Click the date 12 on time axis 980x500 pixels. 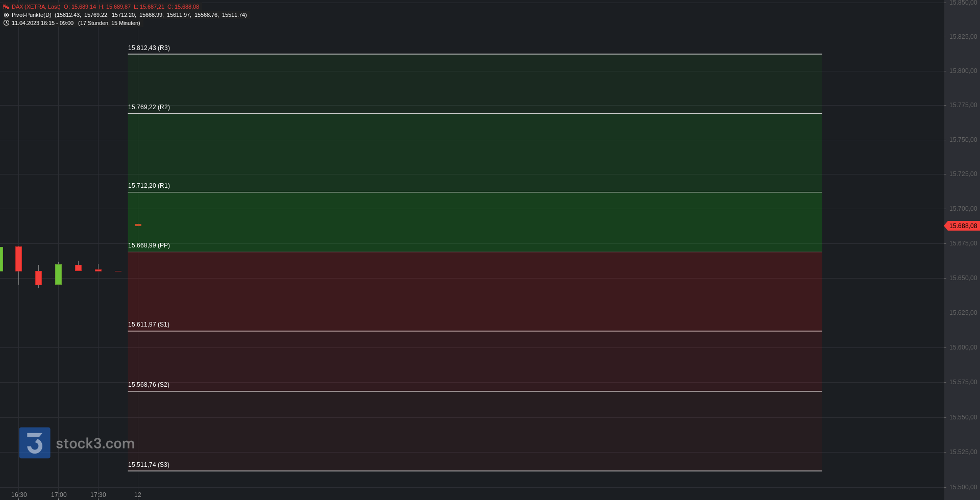[138, 495]
